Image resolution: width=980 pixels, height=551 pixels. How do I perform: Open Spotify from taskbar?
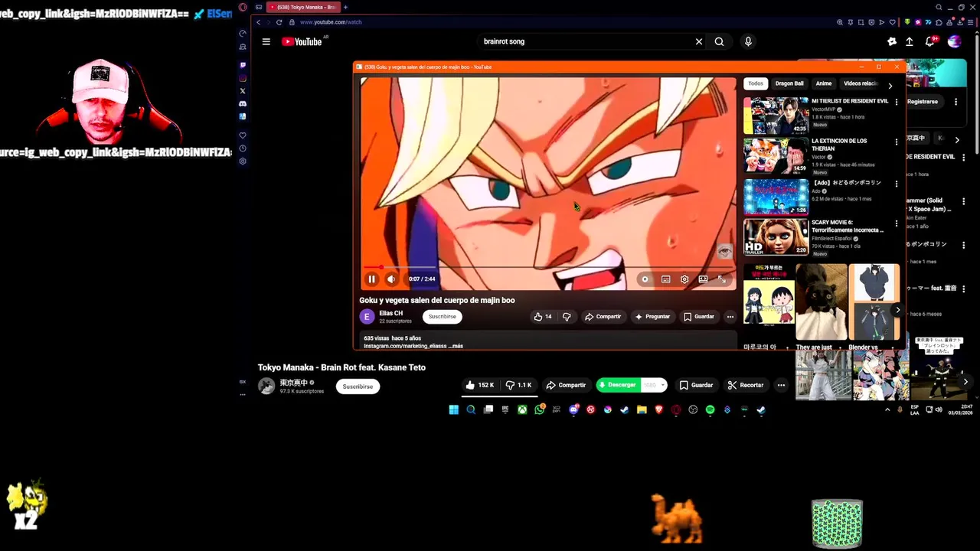pos(710,410)
